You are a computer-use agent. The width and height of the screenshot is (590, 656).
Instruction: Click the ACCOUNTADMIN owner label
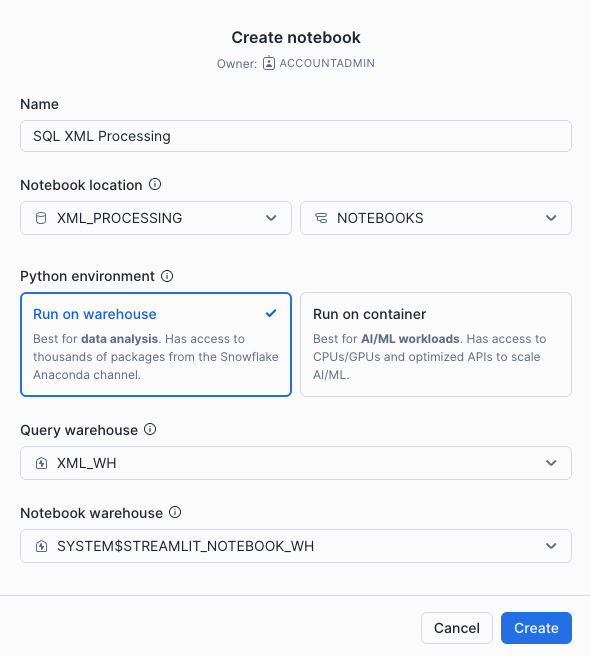click(x=327, y=63)
